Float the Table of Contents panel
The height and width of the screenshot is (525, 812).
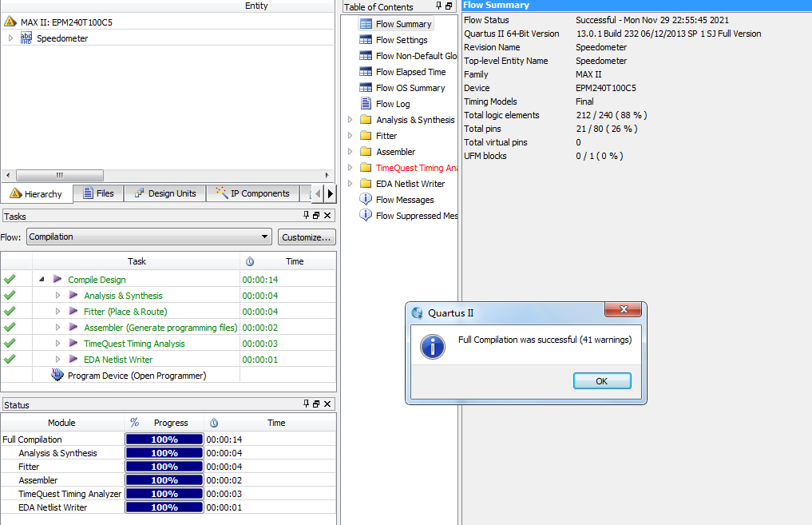click(x=449, y=6)
